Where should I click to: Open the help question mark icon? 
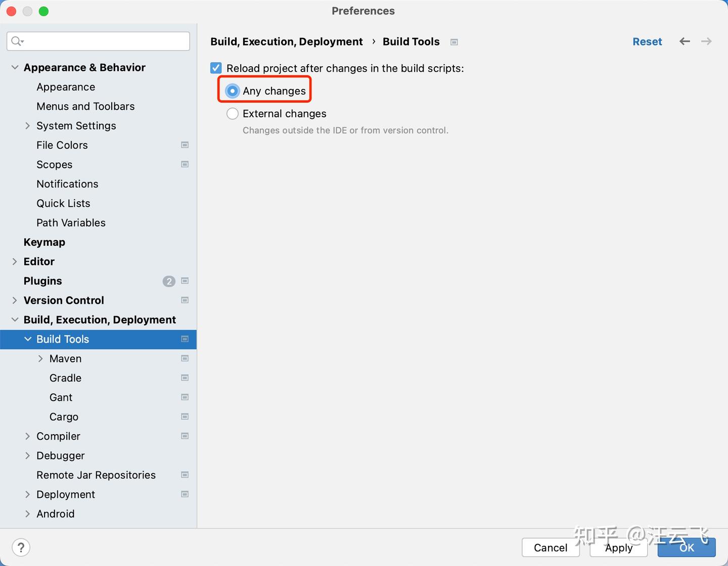click(21, 547)
